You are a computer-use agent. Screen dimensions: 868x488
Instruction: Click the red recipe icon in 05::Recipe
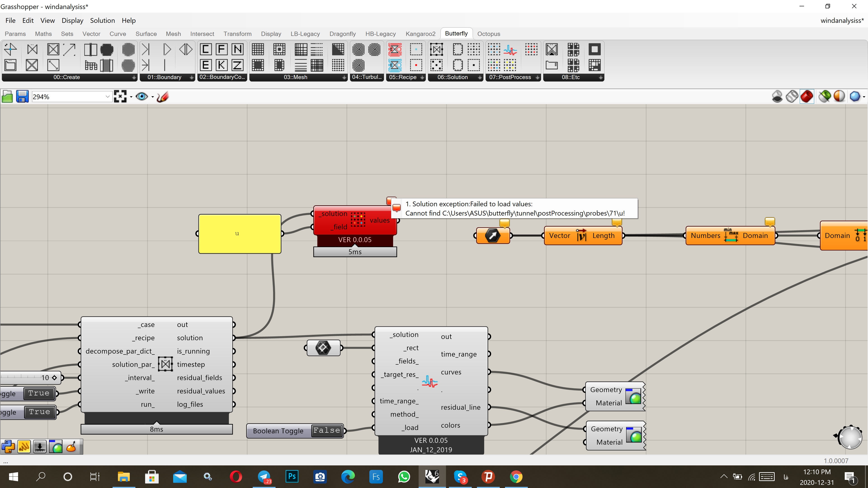coord(395,49)
